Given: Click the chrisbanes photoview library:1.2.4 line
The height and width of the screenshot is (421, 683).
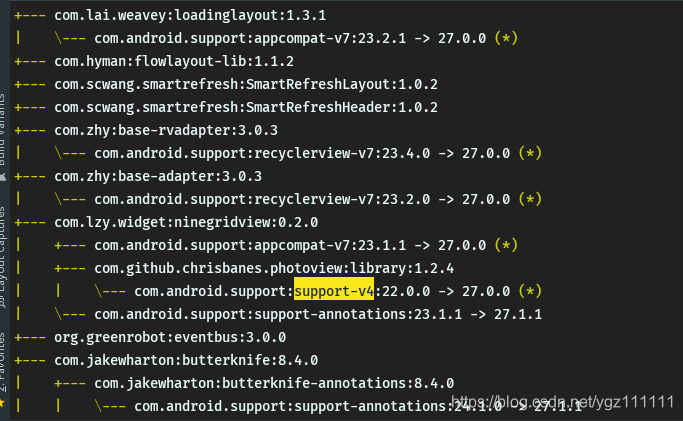Looking at the screenshot, I should click(274, 269).
